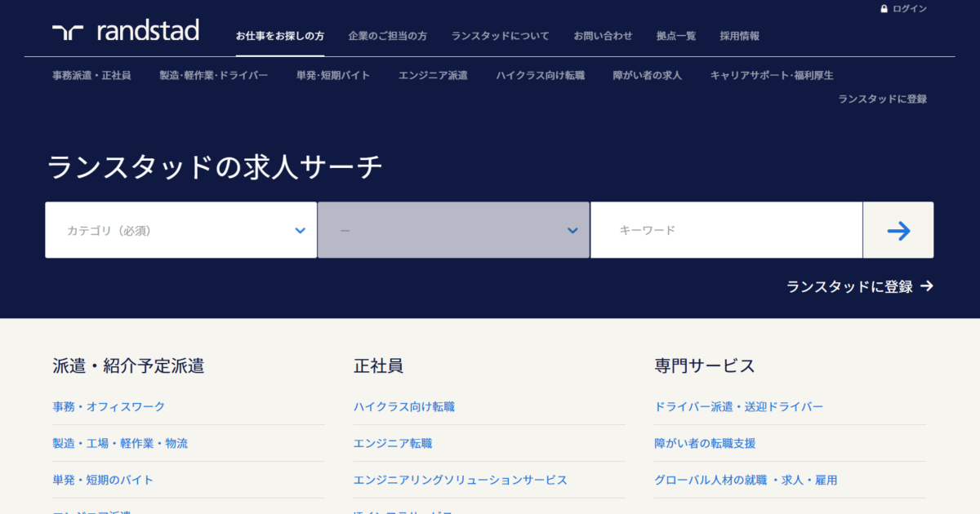Screen dimensions: 980x514
Task: Follow the エンジニア転職 link
Action: pos(393,443)
